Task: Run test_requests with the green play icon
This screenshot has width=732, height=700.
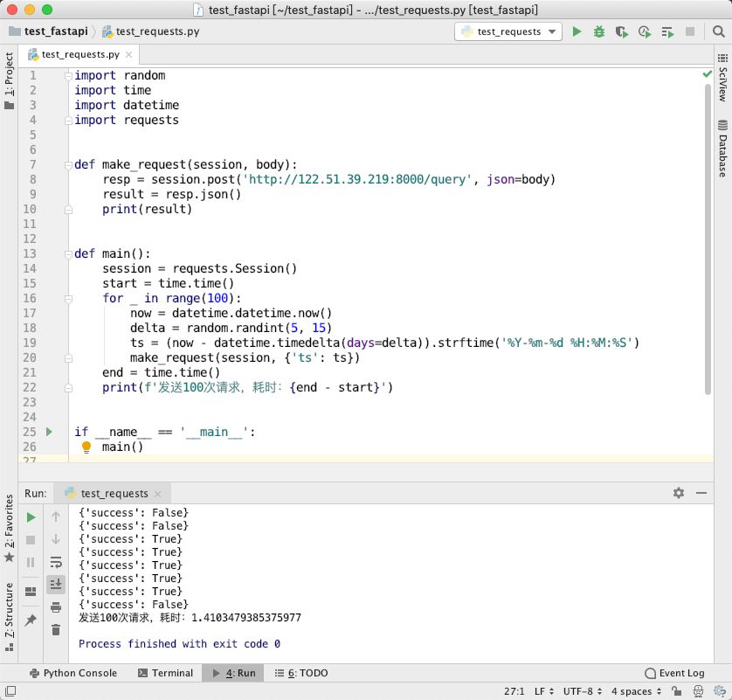Action: 577,31
